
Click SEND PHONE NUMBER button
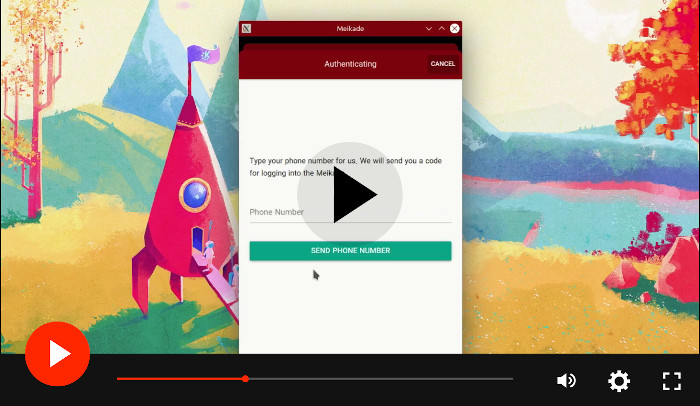[350, 251]
